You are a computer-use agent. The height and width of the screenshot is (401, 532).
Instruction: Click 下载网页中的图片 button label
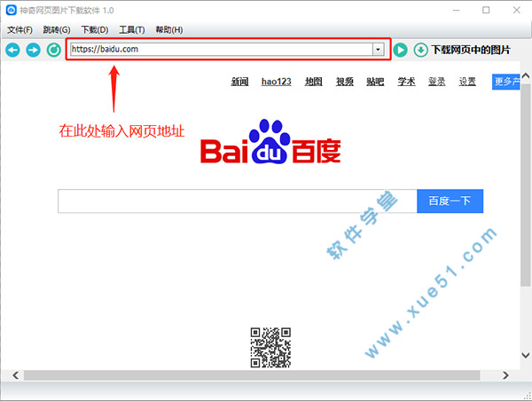click(471, 50)
